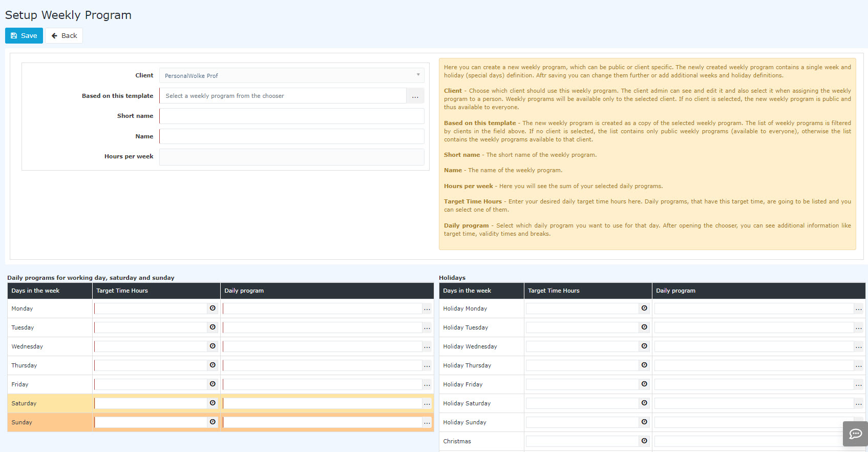Focus Thursday Target Time Hours input
This screenshot has height=452, width=868.
tap(151, 365)
